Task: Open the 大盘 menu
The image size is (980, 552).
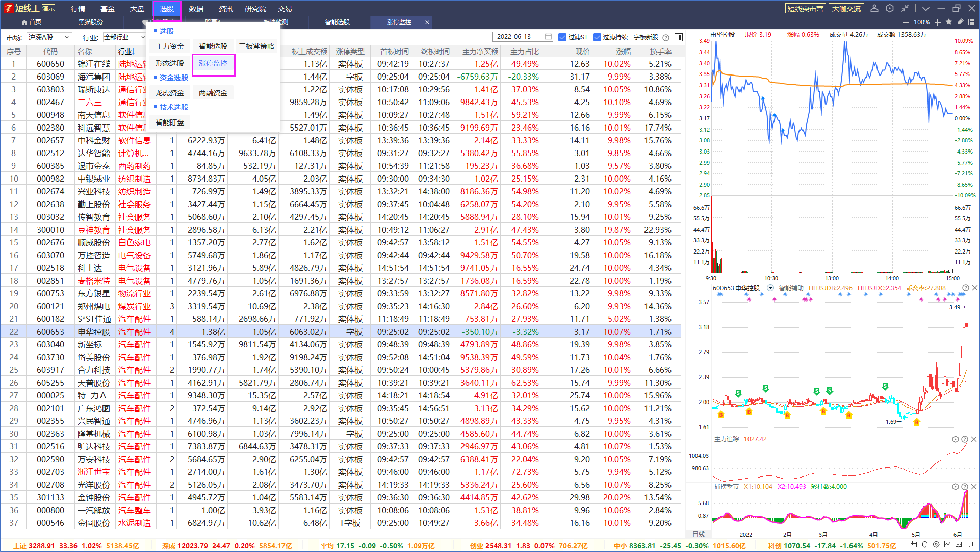Action: click(x=137, y=9)
